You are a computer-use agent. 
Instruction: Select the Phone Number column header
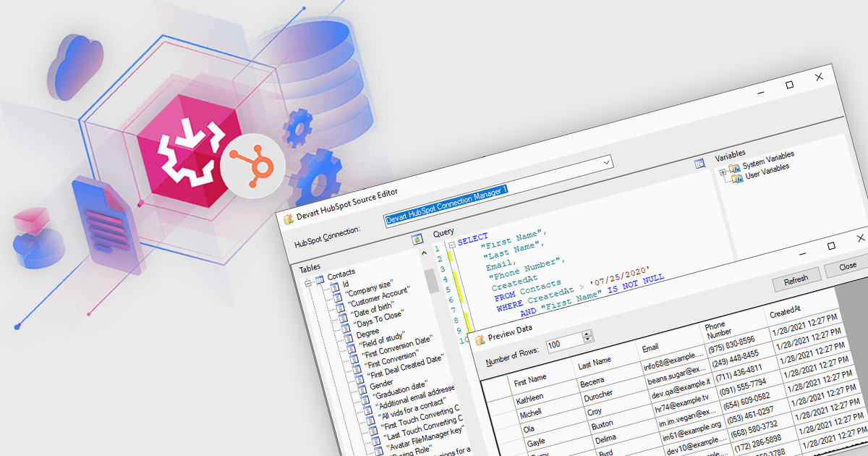pos(720,330)
